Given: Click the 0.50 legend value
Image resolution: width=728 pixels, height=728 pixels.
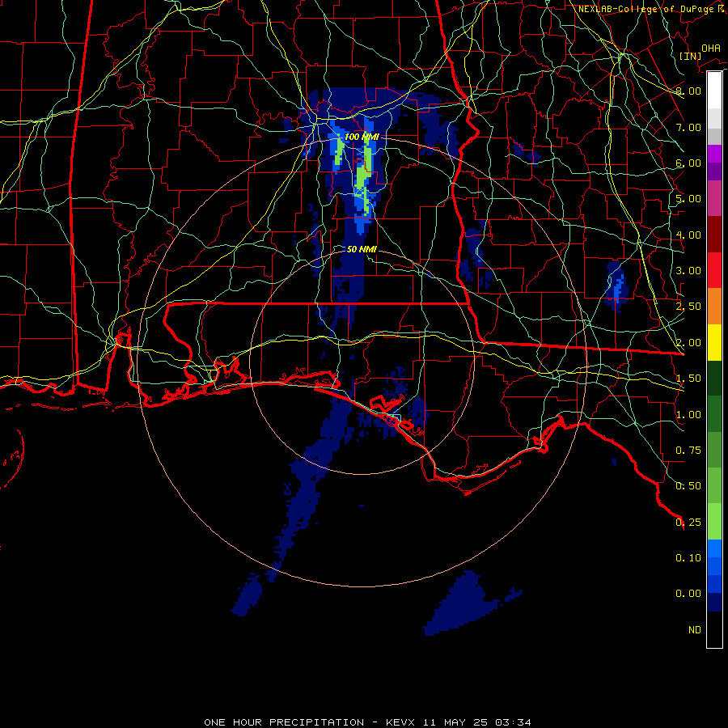Looking at the screenshot, I should pyautogui.click(x=688, y=486).
